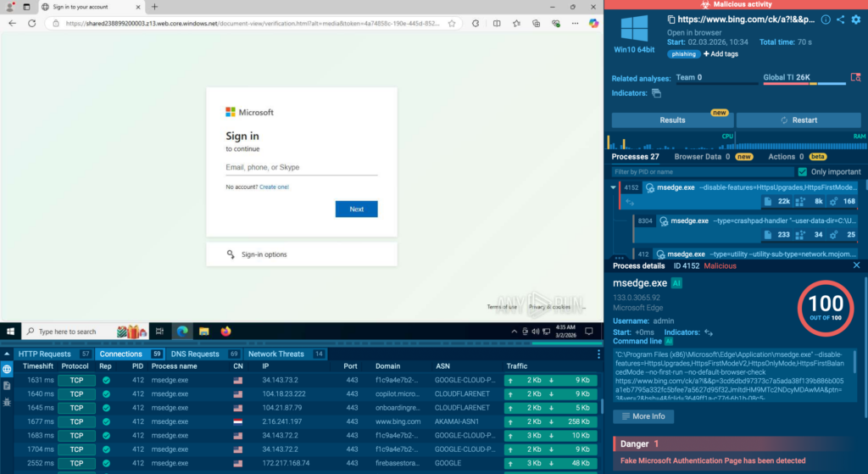The height and width of the screenshot is (474, 868).
Task: Click the Edge address bar URL
Action: (x=253, y=23)
